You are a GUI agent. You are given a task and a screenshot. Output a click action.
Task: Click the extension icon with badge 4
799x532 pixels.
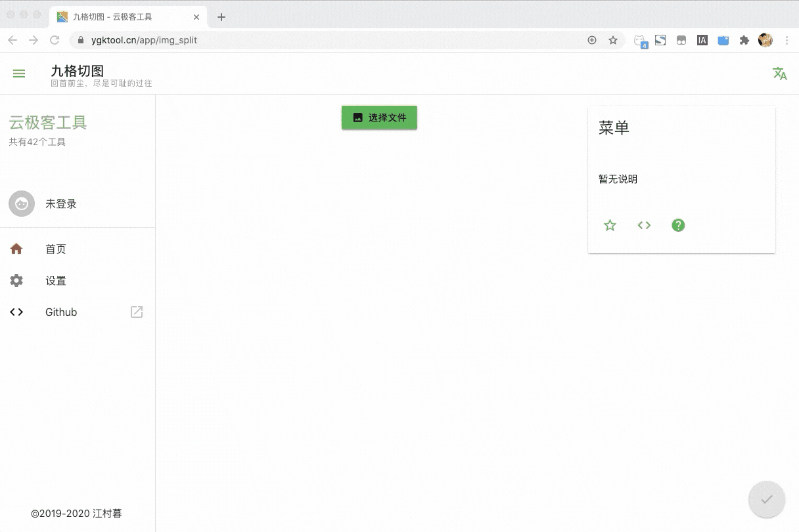(641, 41)
